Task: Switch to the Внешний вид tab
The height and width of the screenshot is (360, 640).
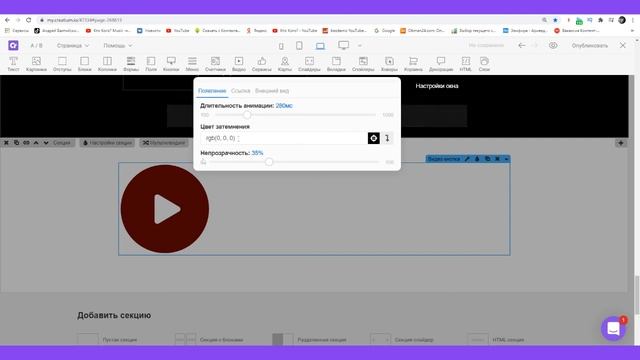Action: coord(272,91)
